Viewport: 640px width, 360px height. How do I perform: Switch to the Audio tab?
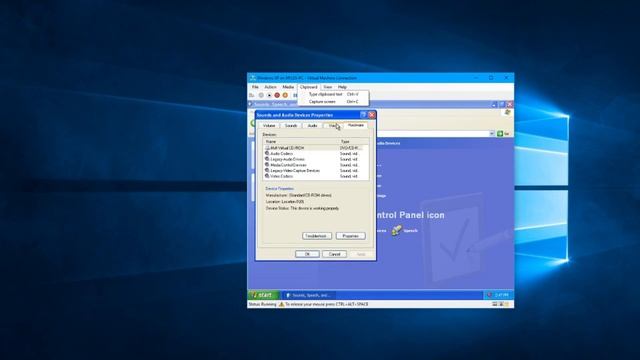312,126
